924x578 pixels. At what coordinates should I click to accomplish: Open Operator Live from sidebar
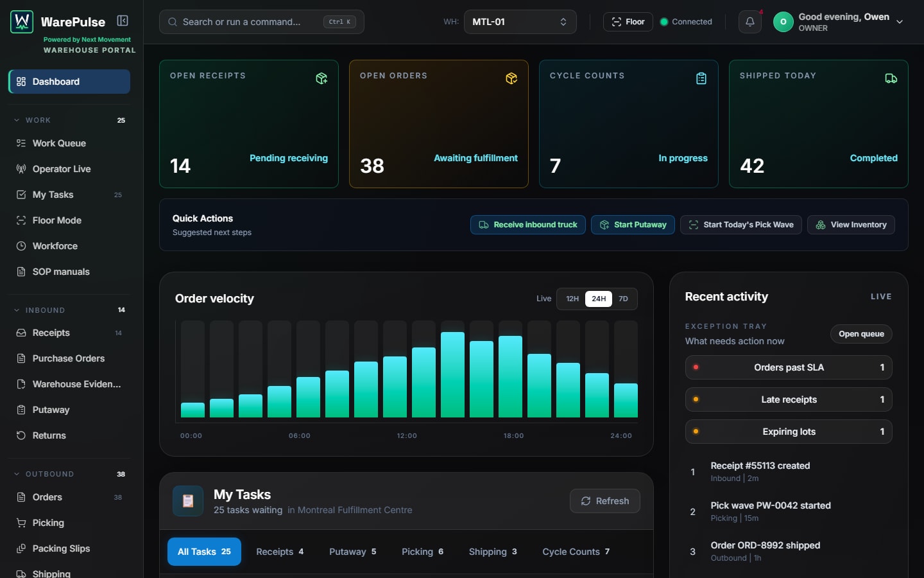pyautogui.click(x=69, y=169)
